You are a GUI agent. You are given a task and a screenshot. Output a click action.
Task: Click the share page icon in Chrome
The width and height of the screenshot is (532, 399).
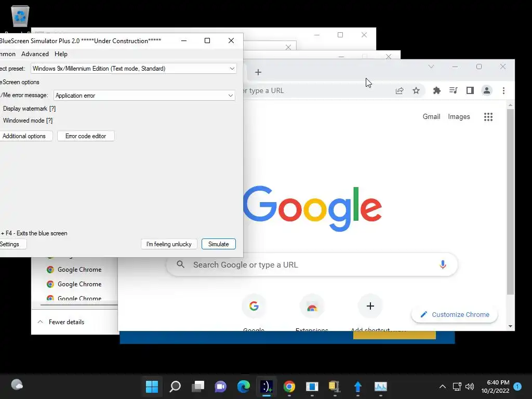pyautogui.click(x=400, y=90)
